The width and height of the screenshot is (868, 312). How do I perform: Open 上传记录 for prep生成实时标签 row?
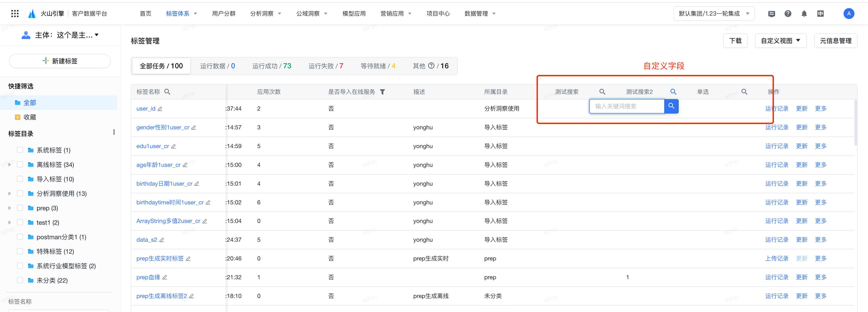(x=777, y=258)
